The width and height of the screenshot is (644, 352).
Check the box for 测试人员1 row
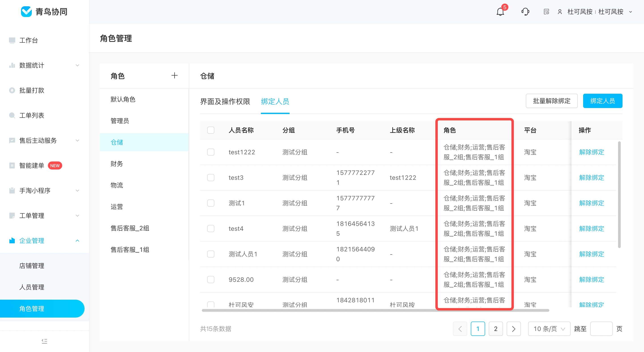coord(211,254)
